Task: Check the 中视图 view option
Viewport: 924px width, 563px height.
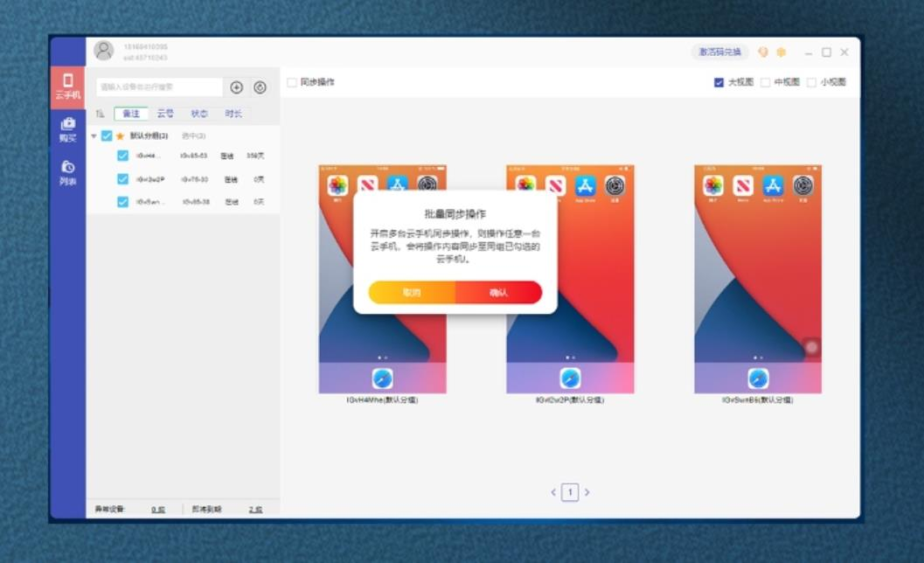Action: [x=766, y=82]
